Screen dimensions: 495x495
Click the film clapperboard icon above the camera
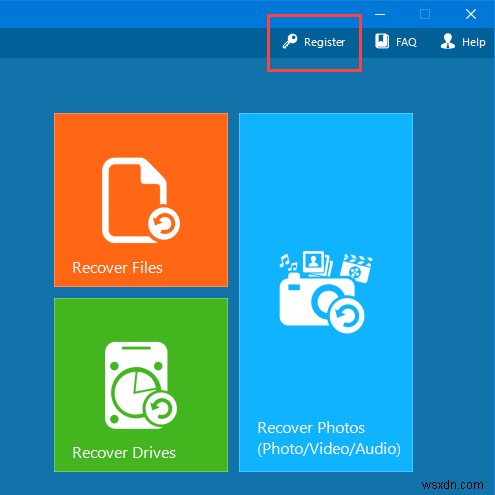[x=356, y=268]
